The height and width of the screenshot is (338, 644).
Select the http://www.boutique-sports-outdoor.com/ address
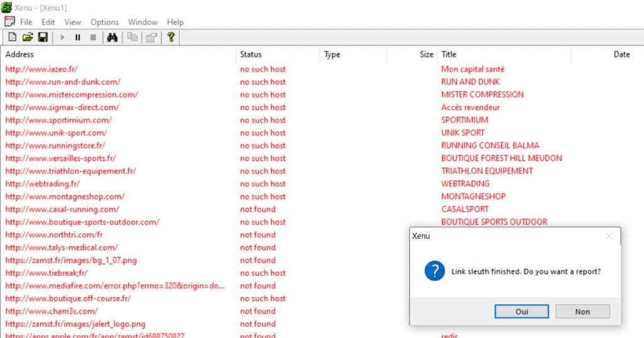point(82,222)
